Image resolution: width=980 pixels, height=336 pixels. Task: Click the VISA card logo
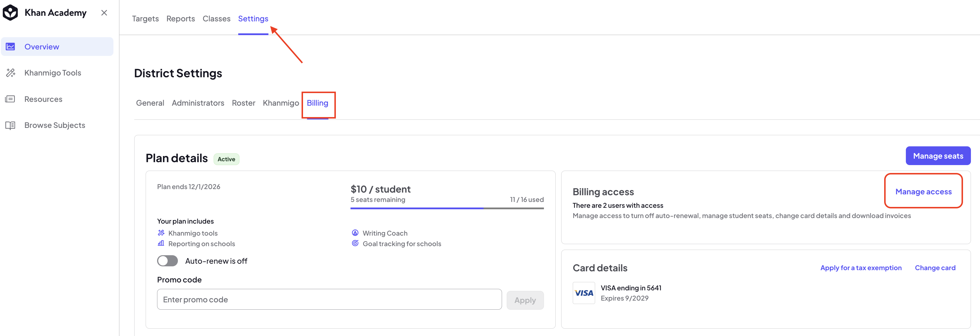tap(583, 293)
